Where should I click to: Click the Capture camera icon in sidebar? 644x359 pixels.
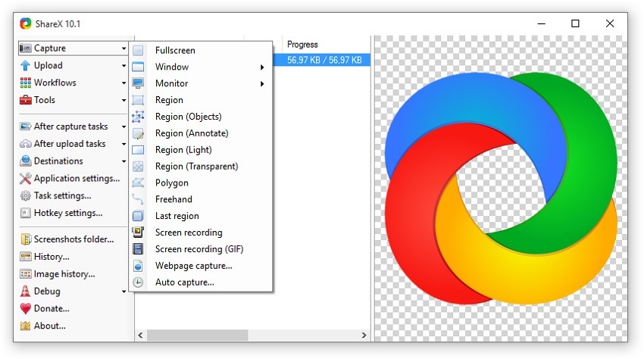(x=26, y=48)
